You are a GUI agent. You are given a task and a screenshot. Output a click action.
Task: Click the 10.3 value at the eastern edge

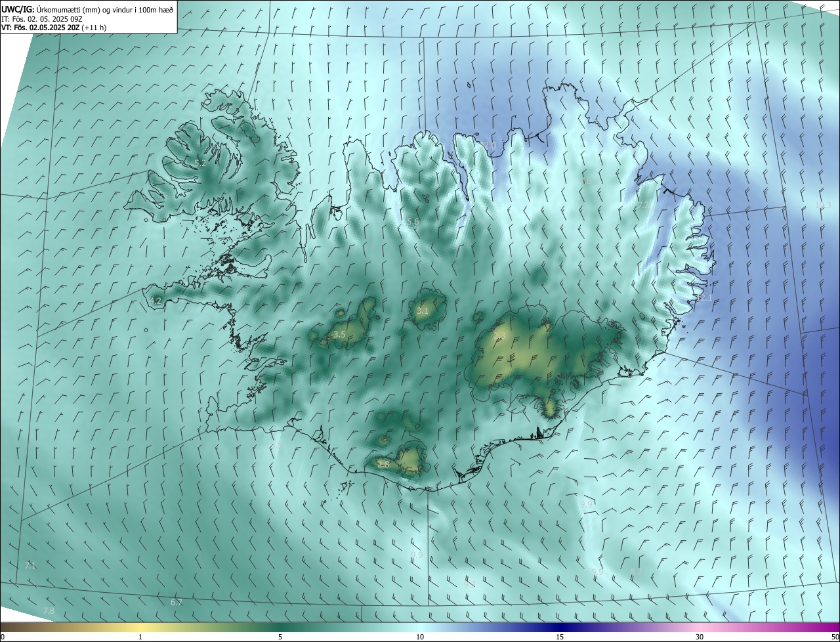[823, 205]
